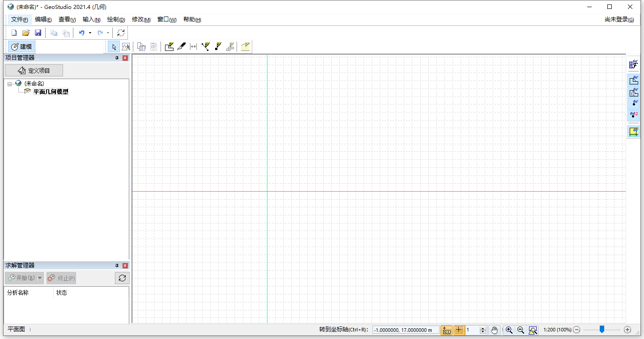Viewport: 644px width, 339px height.
Task: Click the 开始 solve button
Action: tap(21, 278)
